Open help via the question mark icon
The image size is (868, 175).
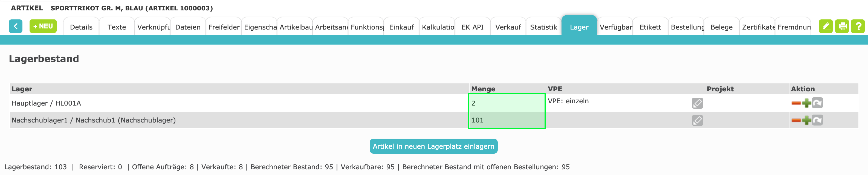858,26
